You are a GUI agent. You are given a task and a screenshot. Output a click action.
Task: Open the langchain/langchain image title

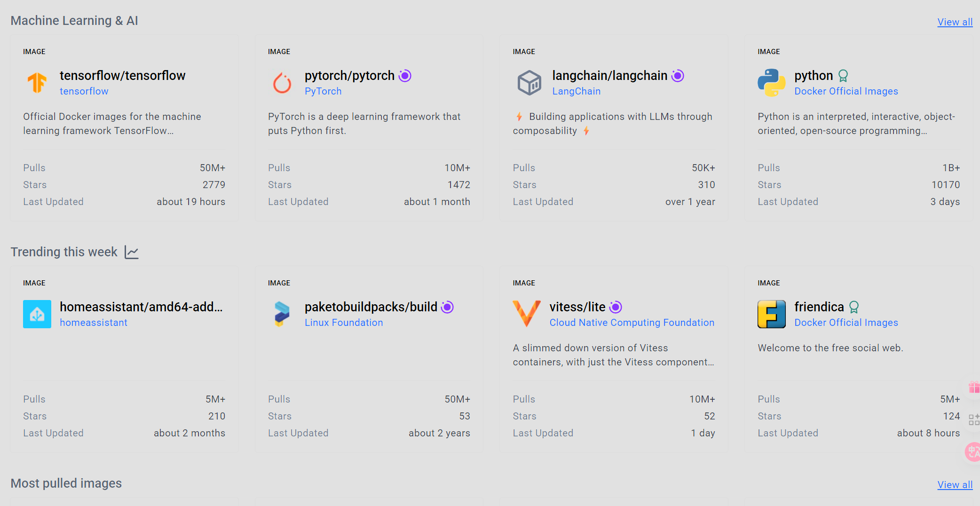pos(609,76)
